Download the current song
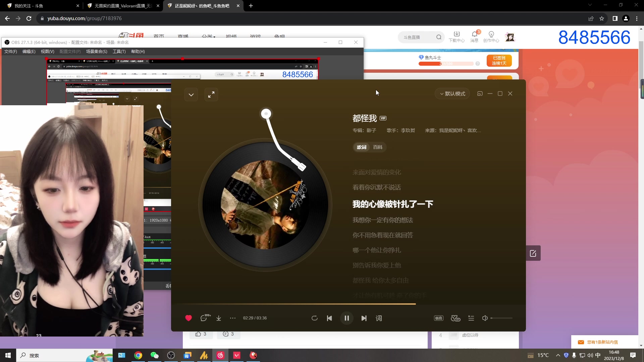Image resolution: width=644 pixels, height=362 pixels. [219, 318]
